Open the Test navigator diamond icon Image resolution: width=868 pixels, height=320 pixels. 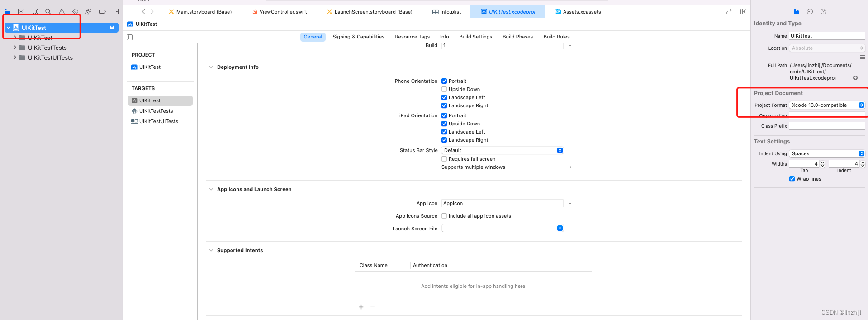[x=75, y=11]
